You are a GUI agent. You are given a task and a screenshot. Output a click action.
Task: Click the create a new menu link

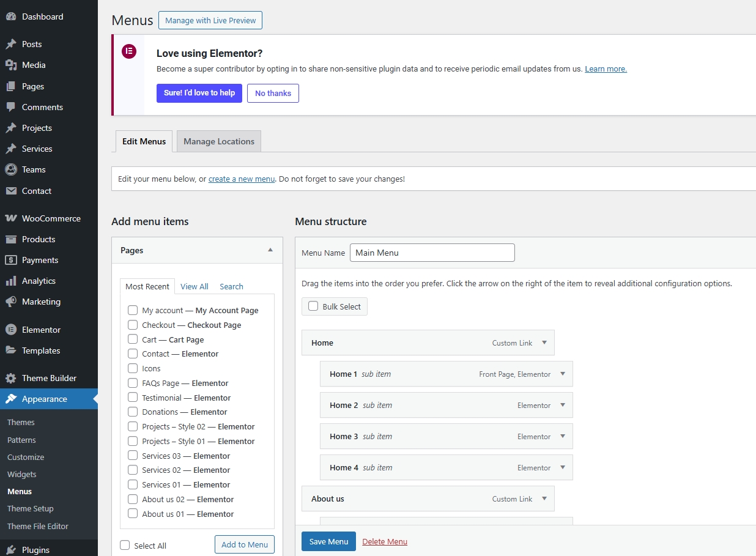[x=242, y=179]
